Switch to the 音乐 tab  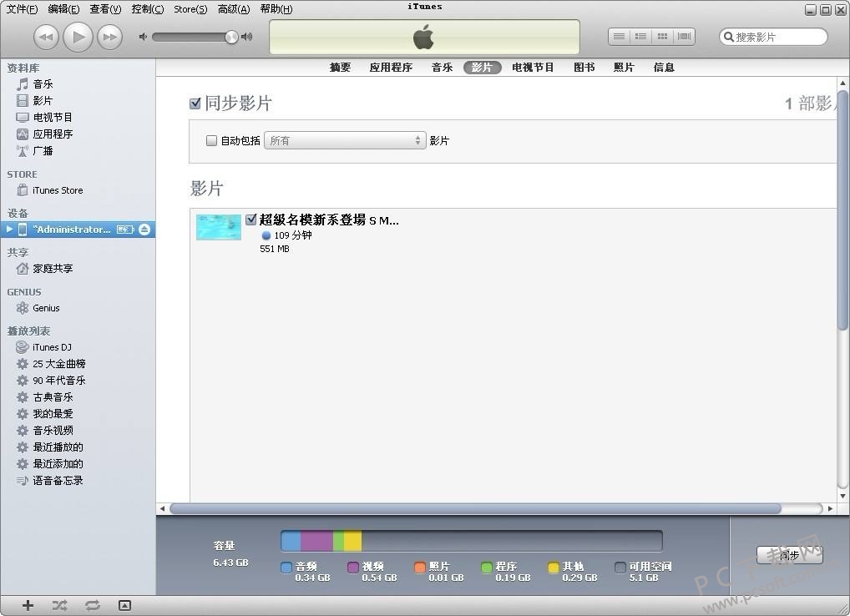[442, 67]
